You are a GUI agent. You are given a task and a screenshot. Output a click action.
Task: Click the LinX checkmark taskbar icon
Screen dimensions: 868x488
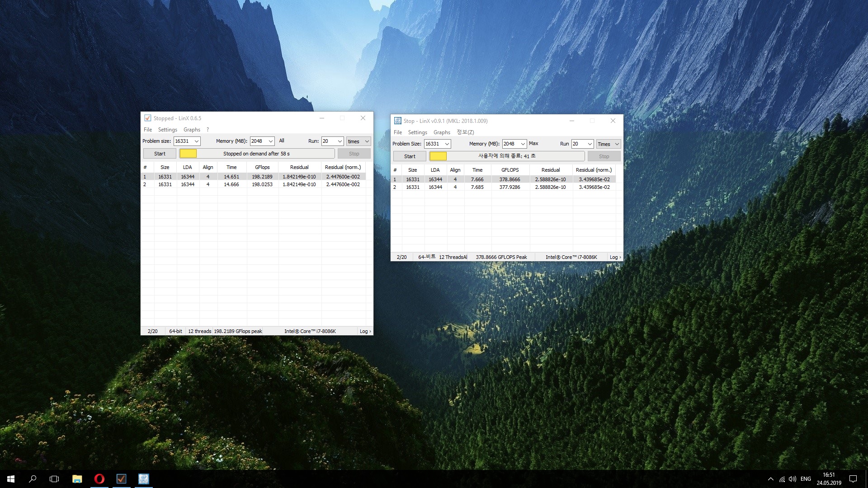click(121, 479)
